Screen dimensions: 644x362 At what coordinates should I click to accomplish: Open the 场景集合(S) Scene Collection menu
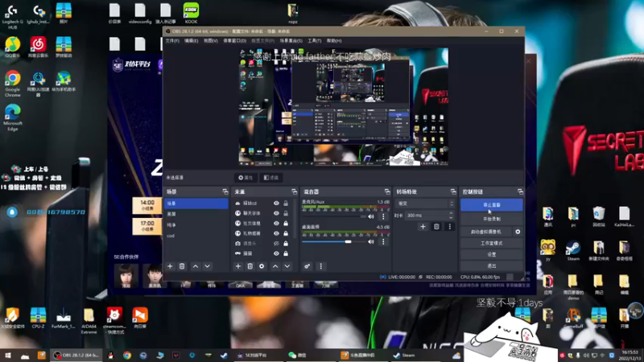click(291, 41)
